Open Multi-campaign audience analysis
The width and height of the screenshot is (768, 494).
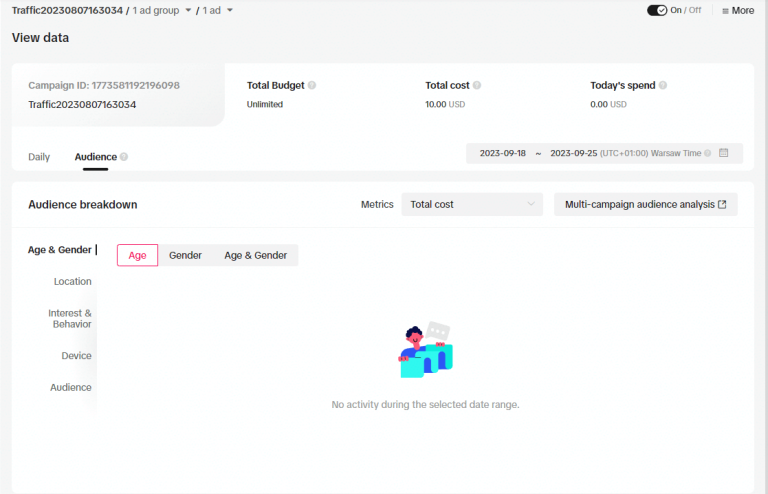click(x=645, y=204)
